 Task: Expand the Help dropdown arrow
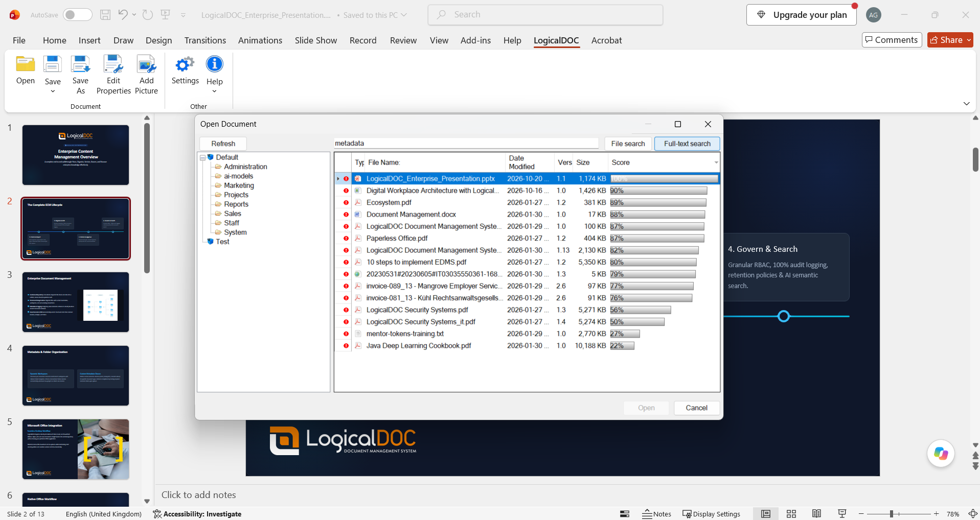point(215,91)
